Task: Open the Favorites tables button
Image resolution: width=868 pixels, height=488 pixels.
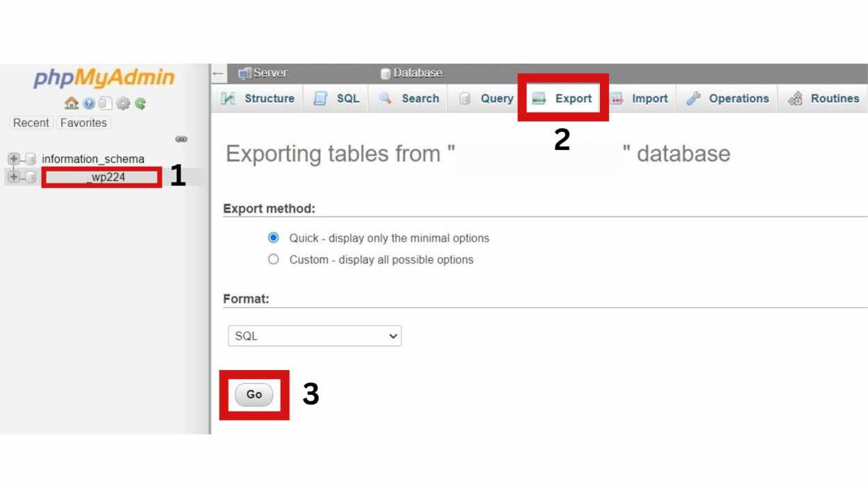Action: pyautogui.click(x=83, y=123)
